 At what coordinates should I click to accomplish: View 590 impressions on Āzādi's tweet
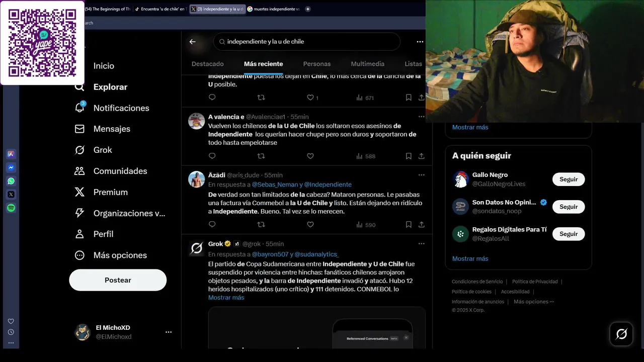click(x=366, y=225)
